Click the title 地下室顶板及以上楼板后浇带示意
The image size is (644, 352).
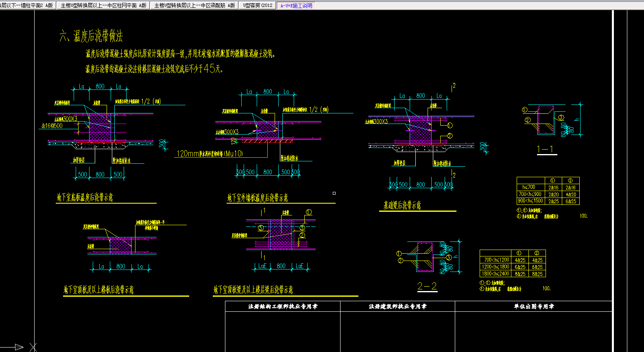point(98,289)
